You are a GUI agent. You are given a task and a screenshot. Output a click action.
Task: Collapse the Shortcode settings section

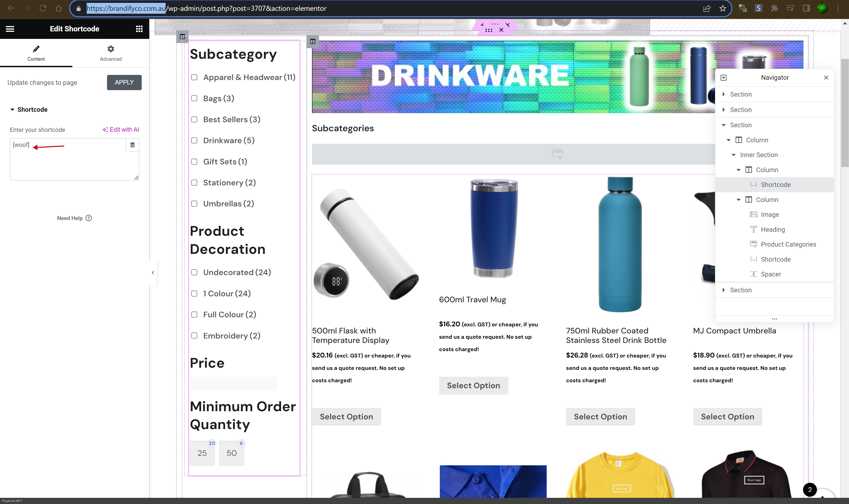click(x=12, y=109)
